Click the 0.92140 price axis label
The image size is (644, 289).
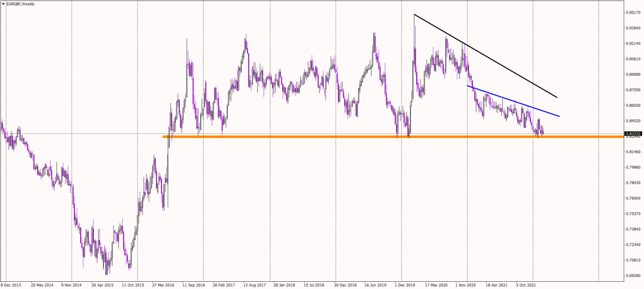point(633,43)
